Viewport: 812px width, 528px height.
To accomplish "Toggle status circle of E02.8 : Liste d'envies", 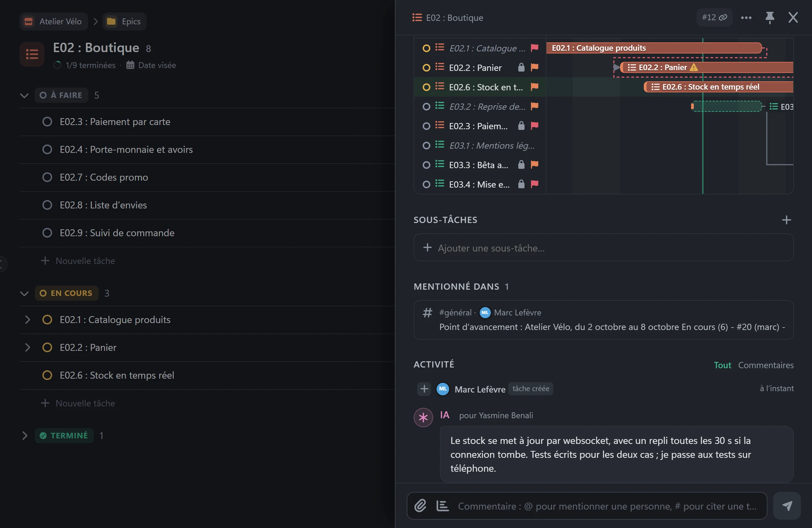I will pyautogui.click(x=47, y=205).
